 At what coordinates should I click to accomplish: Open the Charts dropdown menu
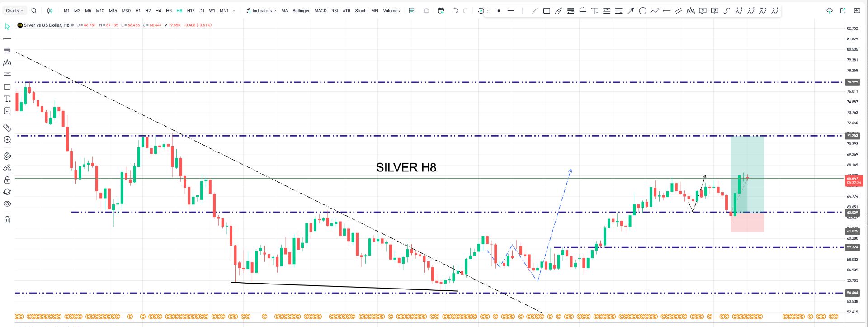14,11
